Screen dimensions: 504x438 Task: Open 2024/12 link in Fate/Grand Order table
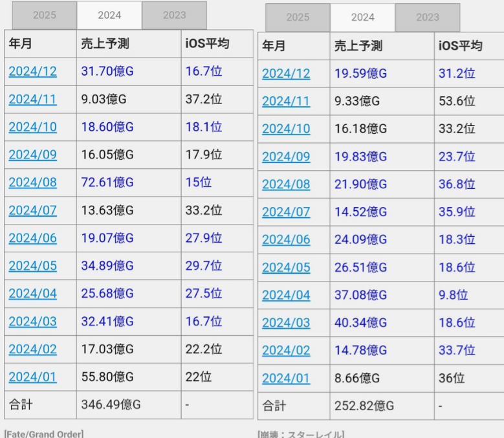(33, 71)
